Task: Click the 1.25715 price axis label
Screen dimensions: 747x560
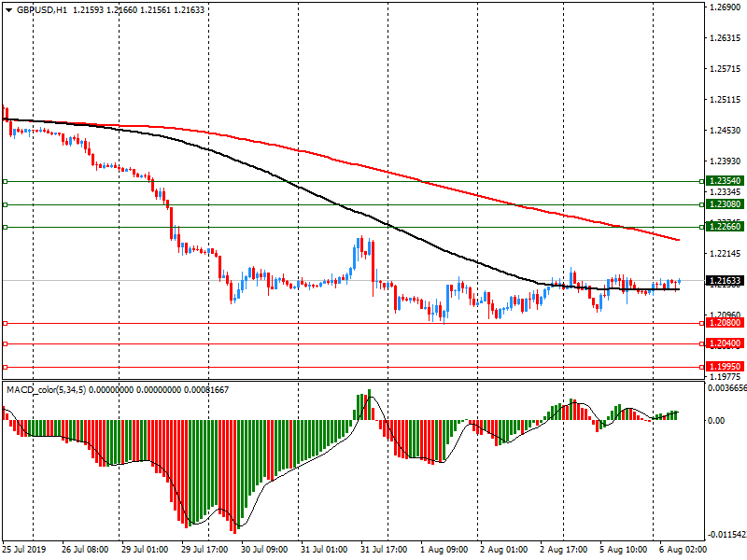Action: pyautogui.click(x=726, y=68)
